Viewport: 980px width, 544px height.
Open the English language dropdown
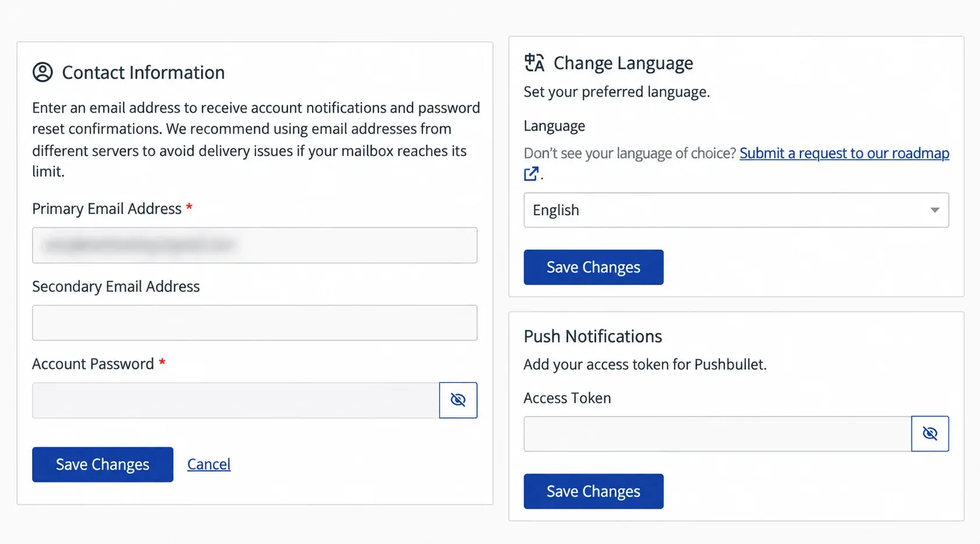click(736, 210)
